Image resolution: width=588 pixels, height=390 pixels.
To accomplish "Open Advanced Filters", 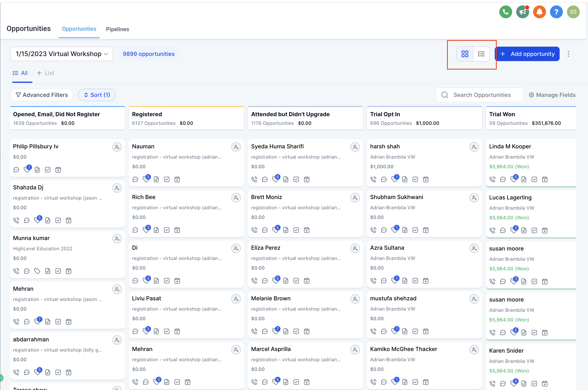I will click(42, 95).
